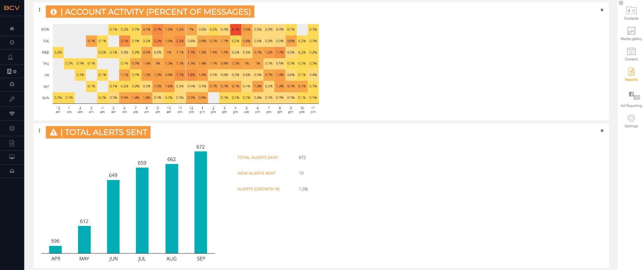Select the 0.2% Wednesday 12 am heatmap cell

pos(58,52)
